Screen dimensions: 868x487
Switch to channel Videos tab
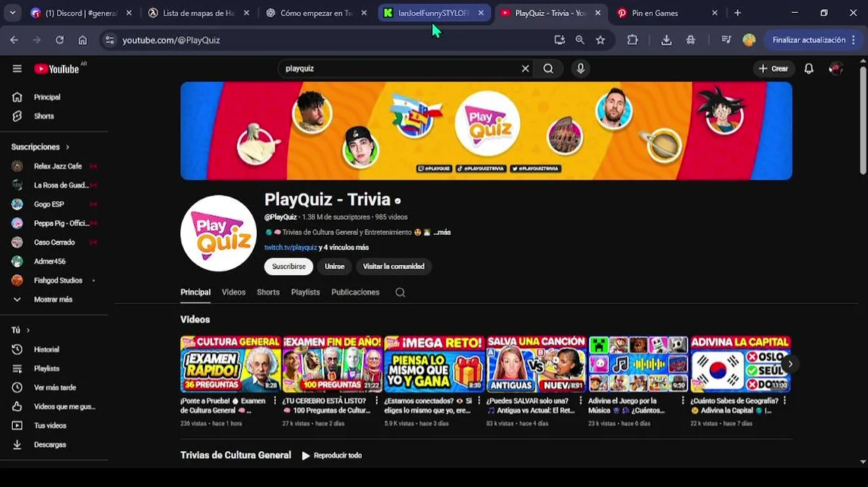click(233, 292)
